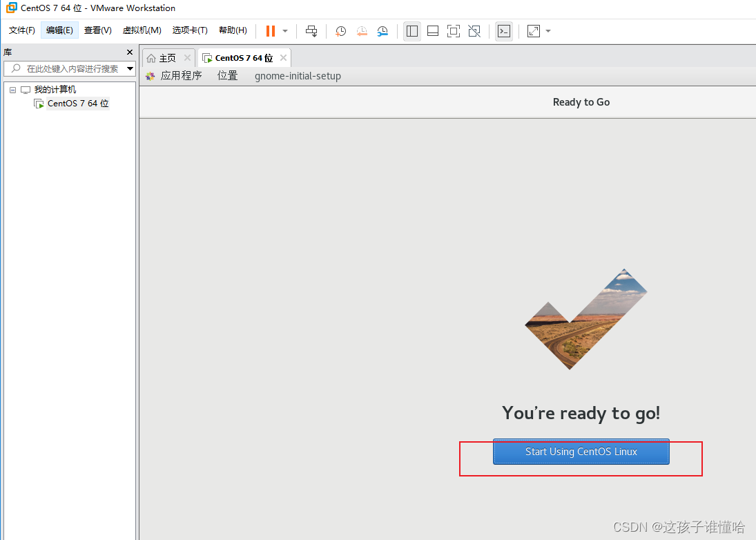Open the 帮助(H) menu
Viewport: 756px width, 540px height.
[233, 30]
